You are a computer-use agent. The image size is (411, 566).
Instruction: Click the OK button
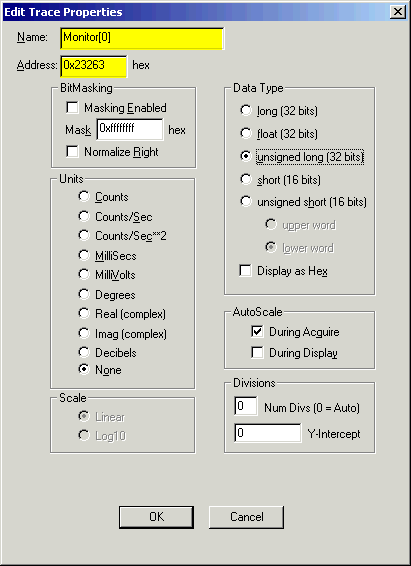click(x=156, y=517)
